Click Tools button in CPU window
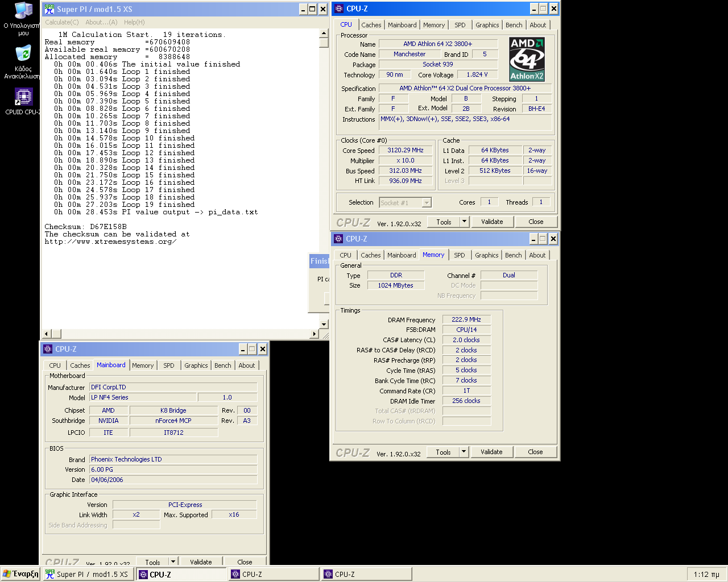Viewport: 728px width, 582px height. pyautogui.click(x=444, y=222)
